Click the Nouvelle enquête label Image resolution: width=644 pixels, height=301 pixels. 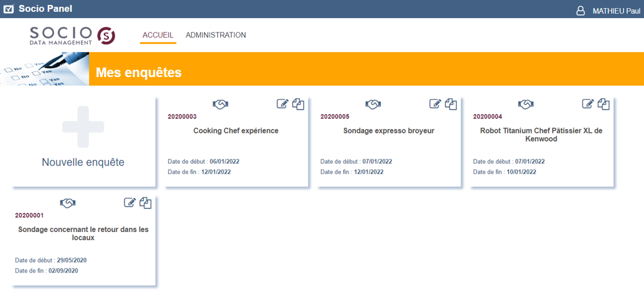tap(83, 162)
